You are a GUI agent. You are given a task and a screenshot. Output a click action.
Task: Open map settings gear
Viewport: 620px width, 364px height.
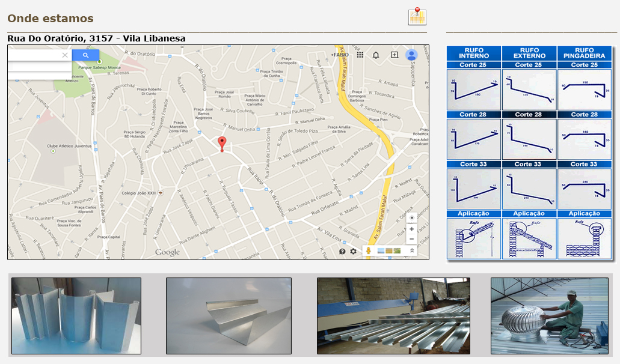pos(354,251)
